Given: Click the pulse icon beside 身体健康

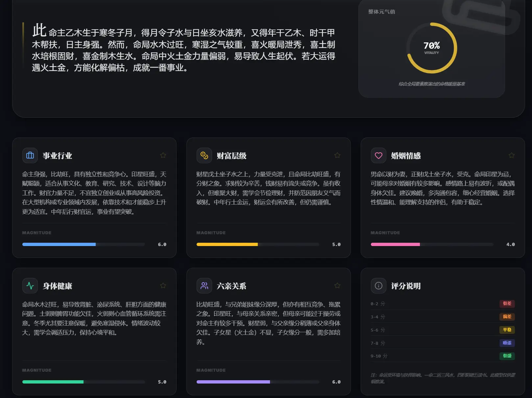Looking at the screenshot, I should (30, 286).
